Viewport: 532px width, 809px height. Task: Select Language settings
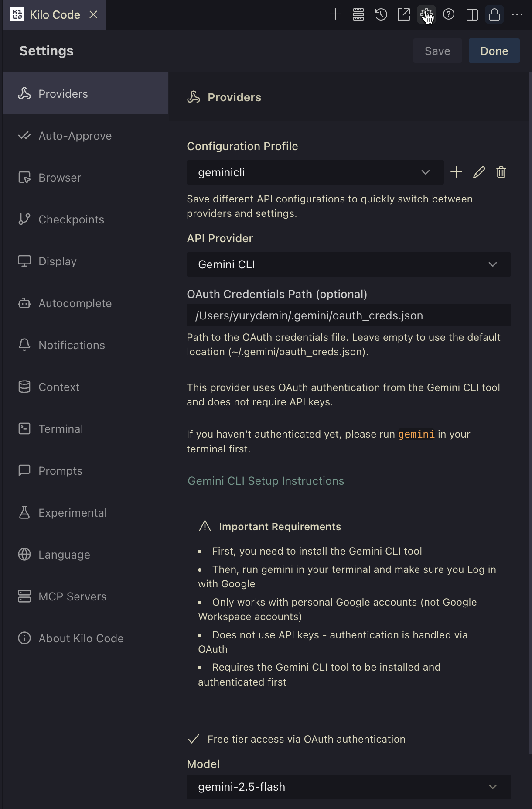pyautogui.click(x=85, y=555)
